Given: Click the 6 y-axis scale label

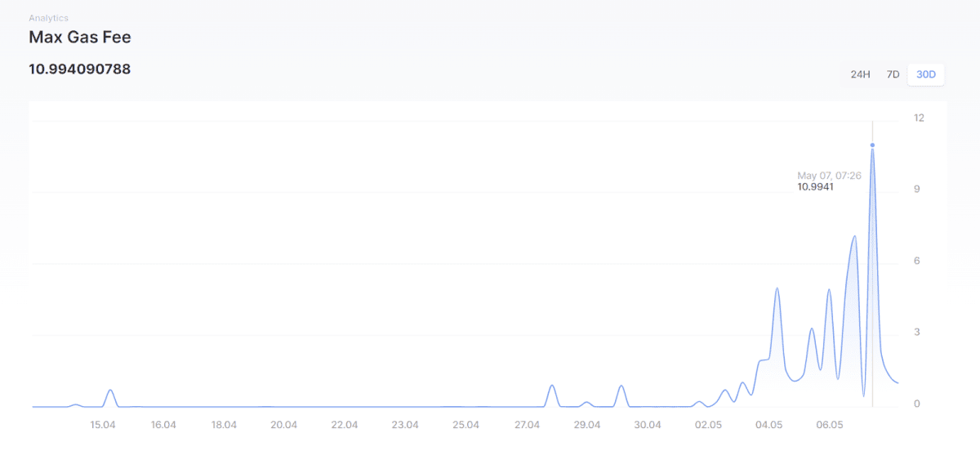Looking at the screenshot, I should click(917, 261).
